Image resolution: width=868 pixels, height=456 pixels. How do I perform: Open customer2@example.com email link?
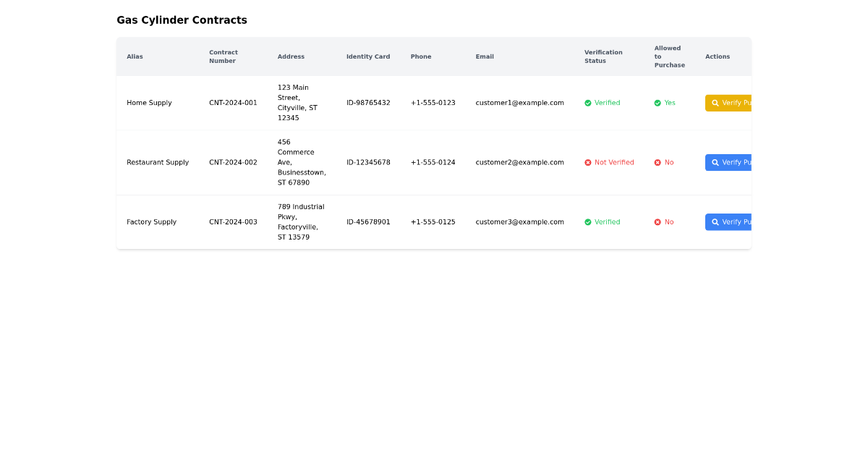(520, 162)
